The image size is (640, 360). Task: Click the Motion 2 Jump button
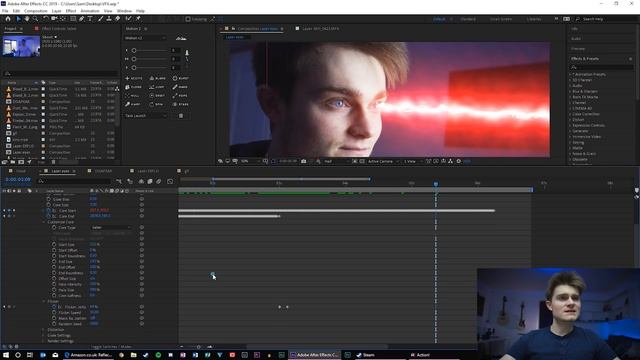(x=158, y=87)
